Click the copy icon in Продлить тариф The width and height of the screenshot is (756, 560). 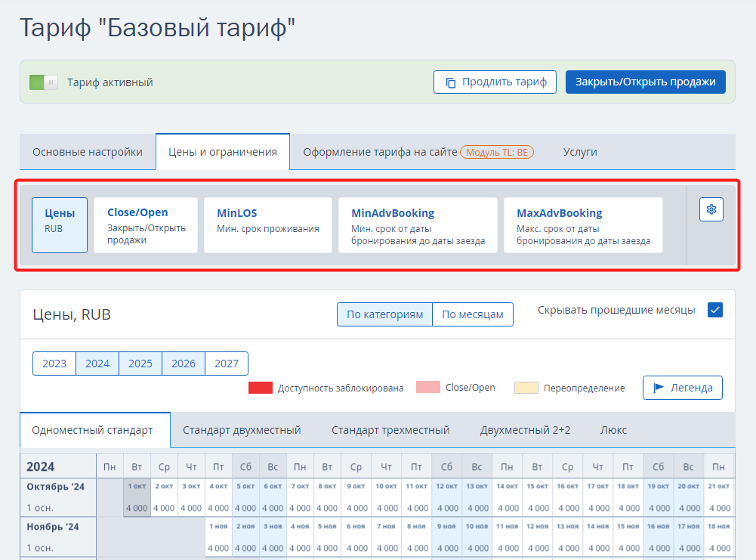pos(450,82)
